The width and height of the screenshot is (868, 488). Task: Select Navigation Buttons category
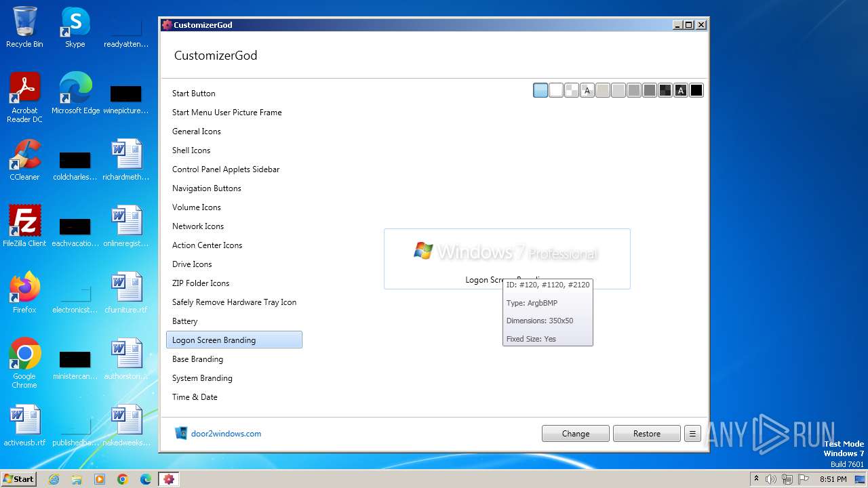(x=234, y=188)
